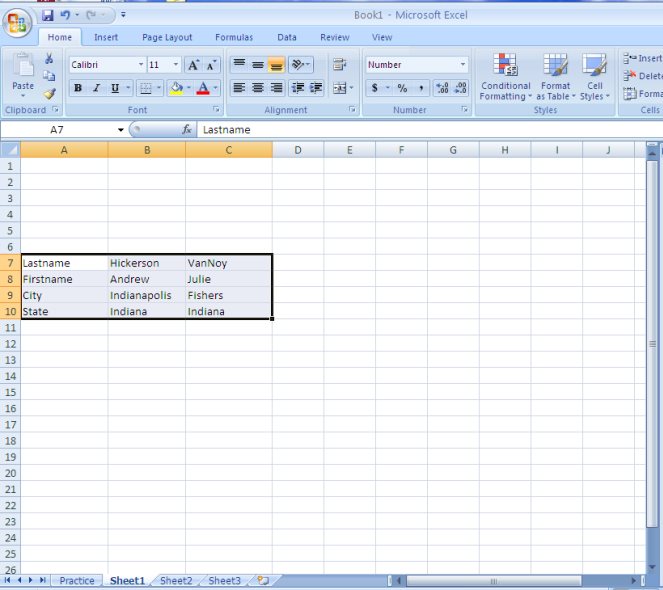Open the Borders dropdown arrow

pos(159,88)
